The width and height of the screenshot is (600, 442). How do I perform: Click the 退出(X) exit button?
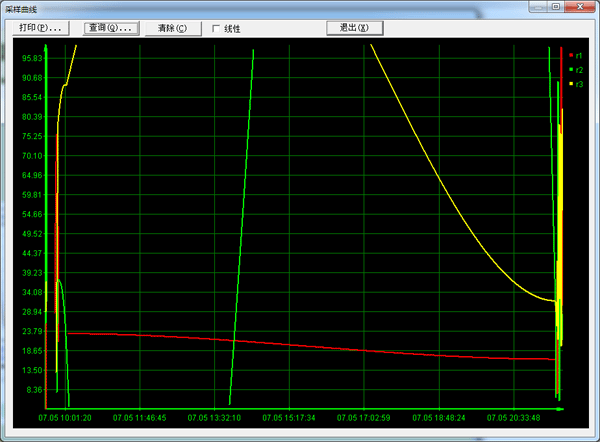tap(355, 28)
